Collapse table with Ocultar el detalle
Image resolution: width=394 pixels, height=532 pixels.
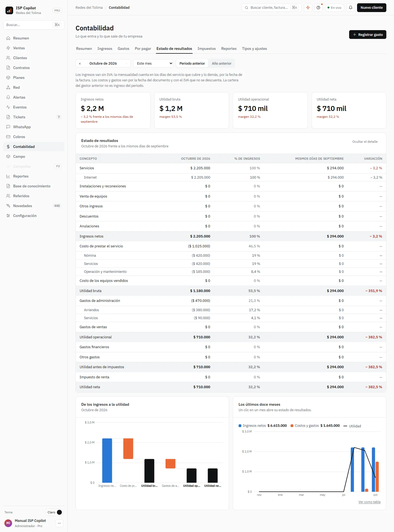pyautogui.click(x=365, y=142)
